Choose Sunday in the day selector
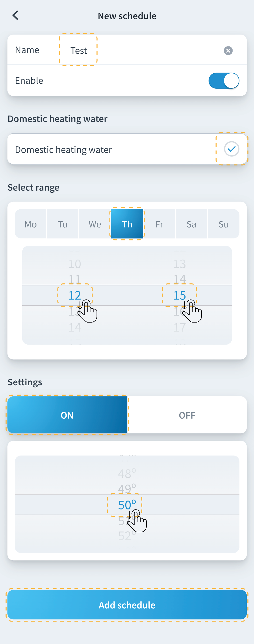This screenshot has height=644, width=254. tap(223, 224)
